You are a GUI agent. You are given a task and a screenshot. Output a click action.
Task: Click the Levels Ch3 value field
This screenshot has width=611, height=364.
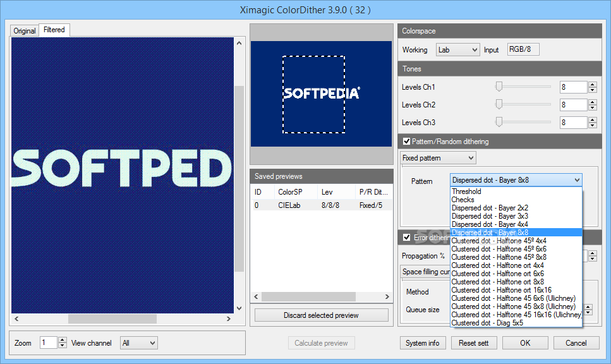point(573,123)
